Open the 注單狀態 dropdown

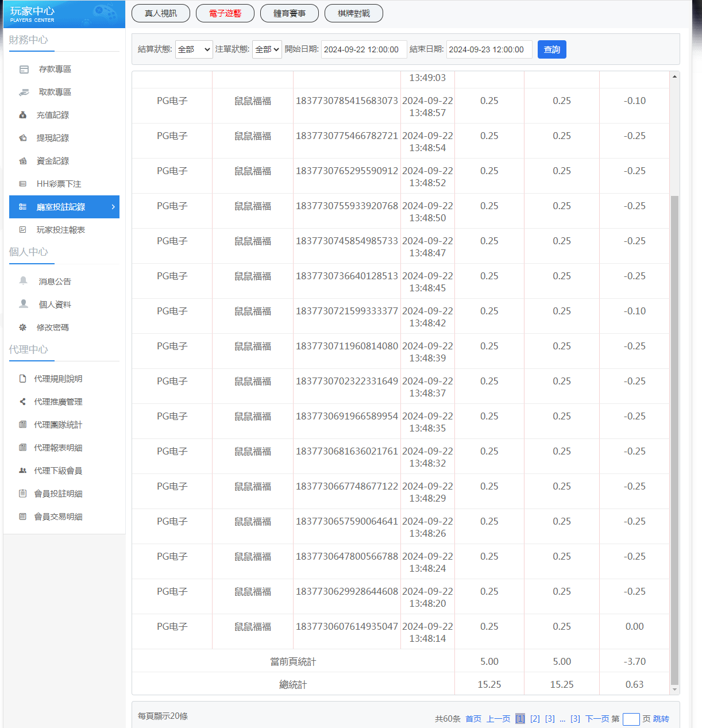(267, 49)
